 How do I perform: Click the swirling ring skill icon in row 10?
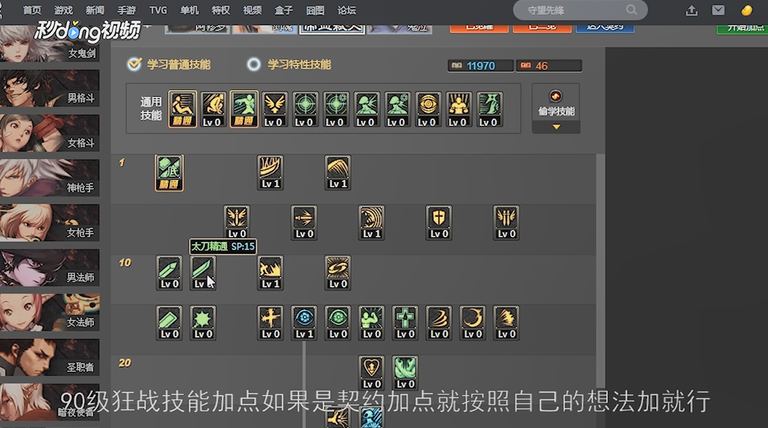click(x=338, y=273)
